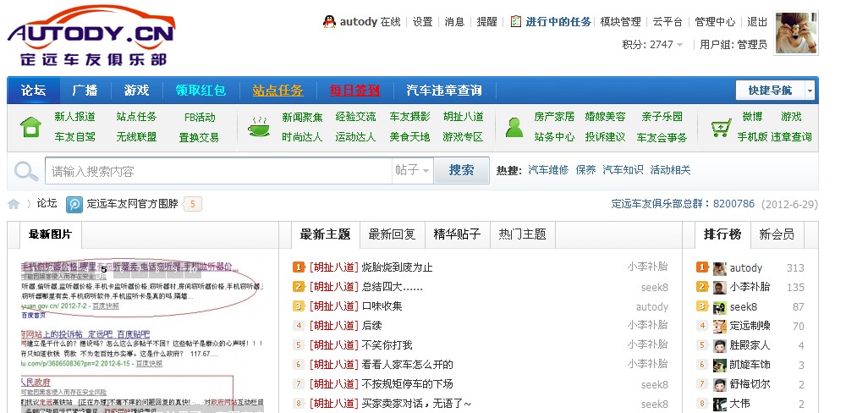Open the 云平台 link

tap(667, 22)
